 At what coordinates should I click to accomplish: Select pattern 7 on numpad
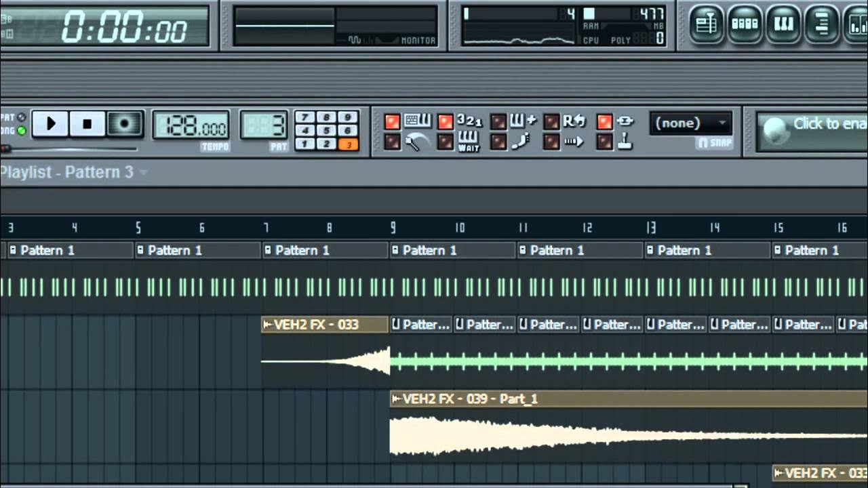(304, 117)
